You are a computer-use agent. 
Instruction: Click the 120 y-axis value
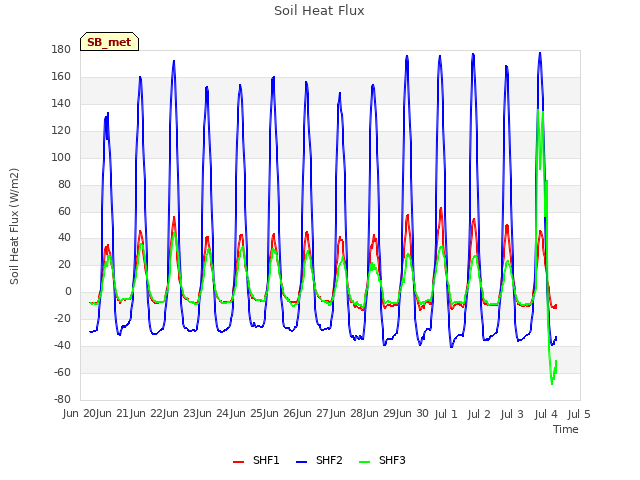point(61,130)
